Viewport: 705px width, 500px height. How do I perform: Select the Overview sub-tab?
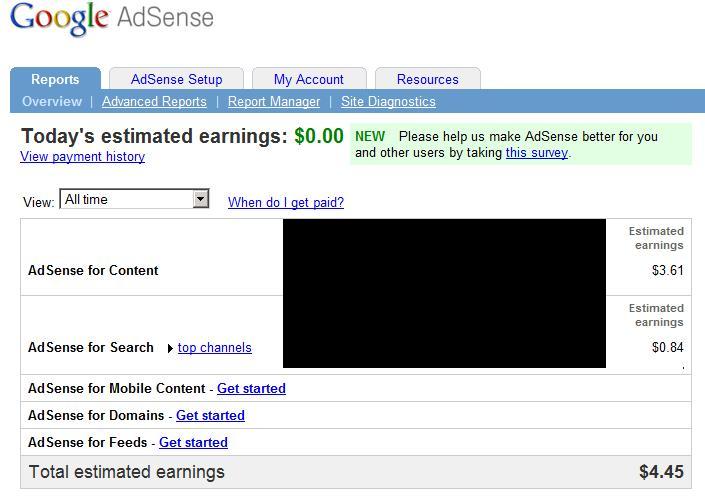coord(52,102)
